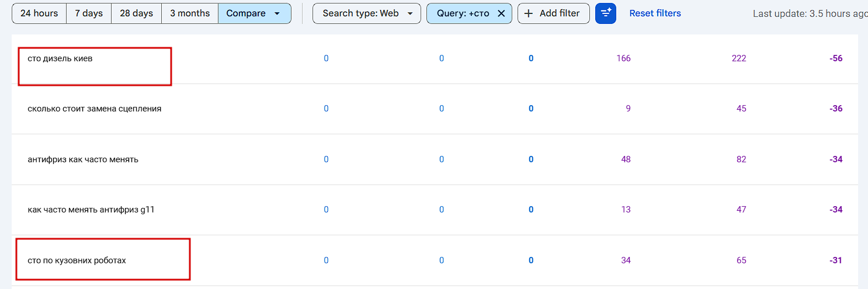
Task: Select query антифриз как часто менять
Action: pyautogui.click(x=83, y=159)
